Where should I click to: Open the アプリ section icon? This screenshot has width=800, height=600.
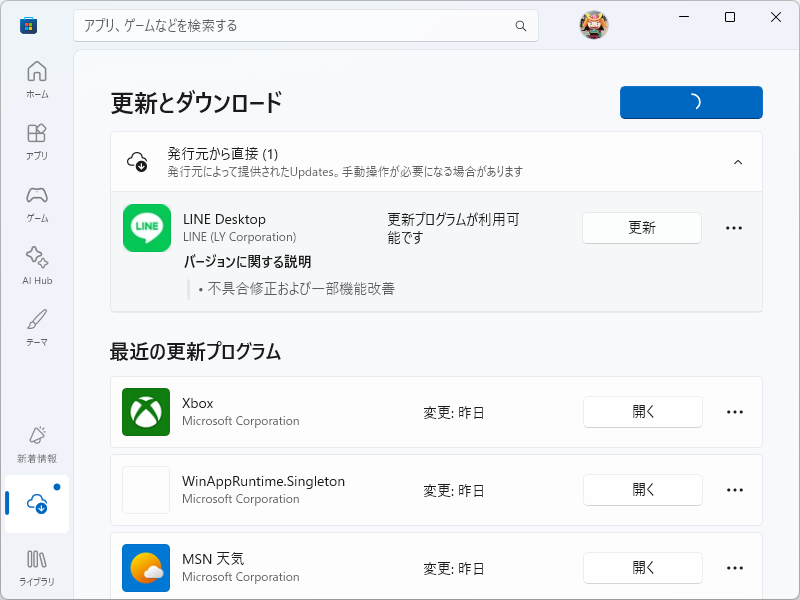coord(36,133)
